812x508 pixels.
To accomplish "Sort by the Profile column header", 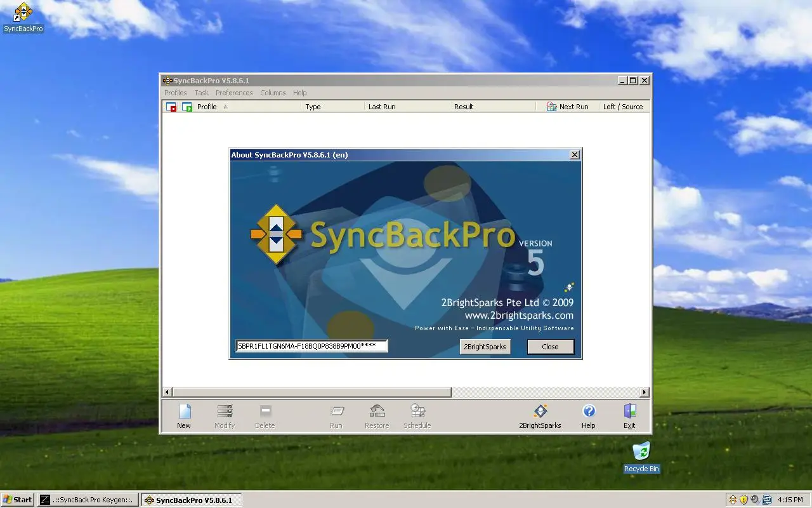I will (x=248, y=107).
